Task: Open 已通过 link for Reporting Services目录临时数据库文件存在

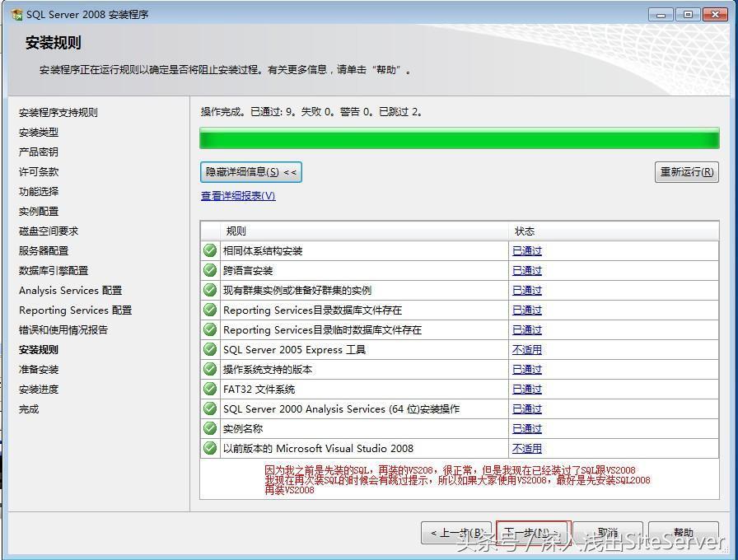Action: click(x=527, y=330)
